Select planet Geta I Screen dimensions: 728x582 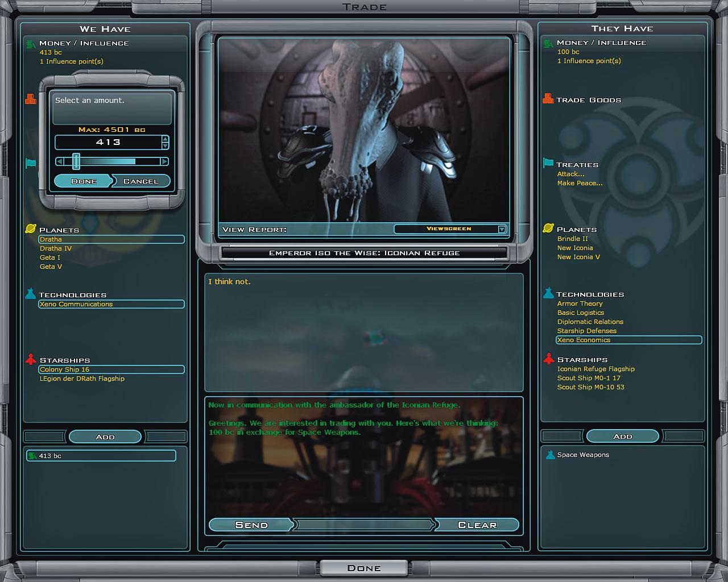pyautogui.click(x=50, y=257)
